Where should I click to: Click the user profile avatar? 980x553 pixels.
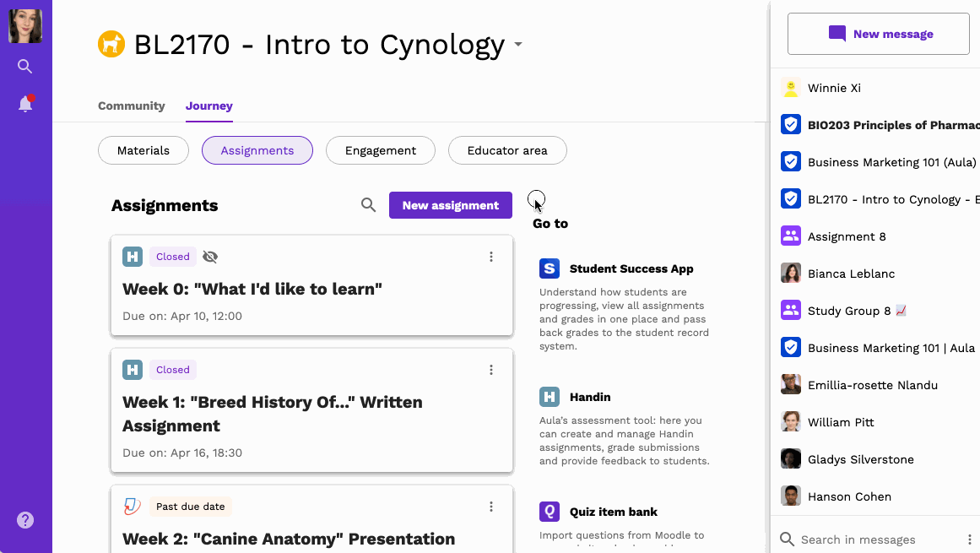(x=25, y=26)
